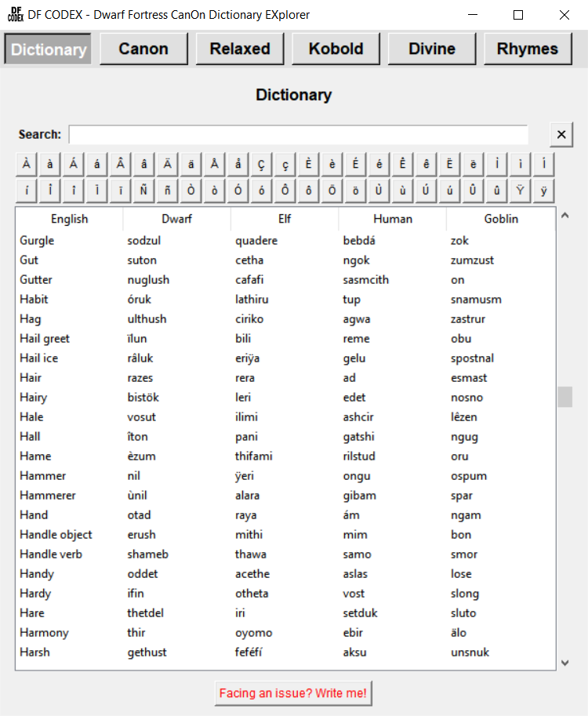Insert uppercase Ò character button
The width and height of the screenshot is (588, 716).
pyautogui.click(x=191, y=191)
